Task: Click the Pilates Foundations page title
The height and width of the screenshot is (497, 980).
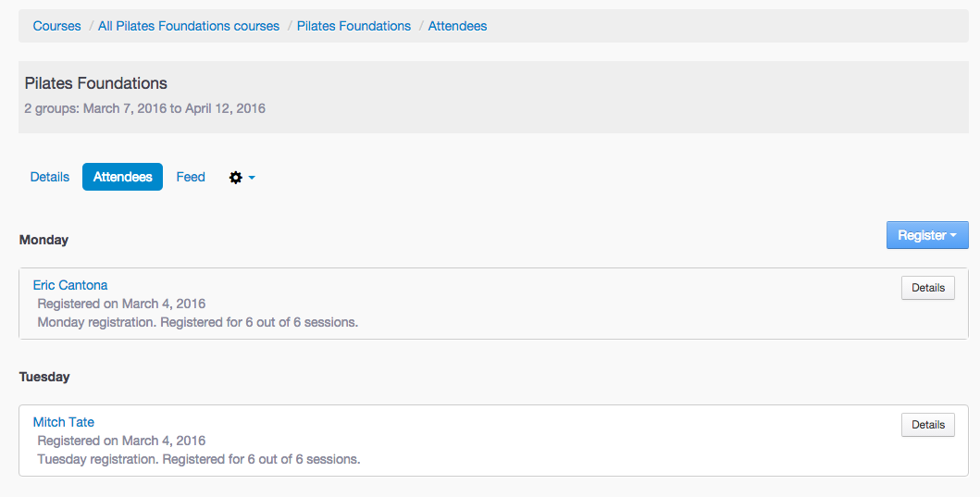Action: pos(96,83)
